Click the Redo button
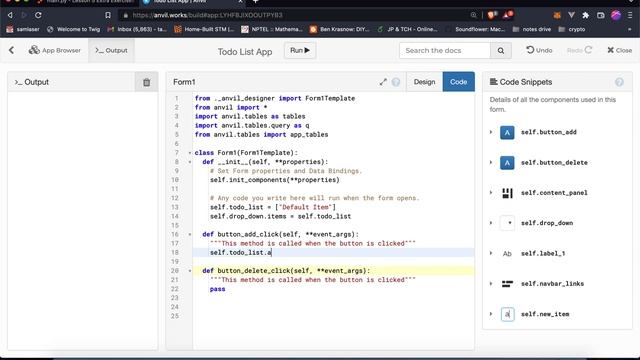 click(x=579, y=50)
